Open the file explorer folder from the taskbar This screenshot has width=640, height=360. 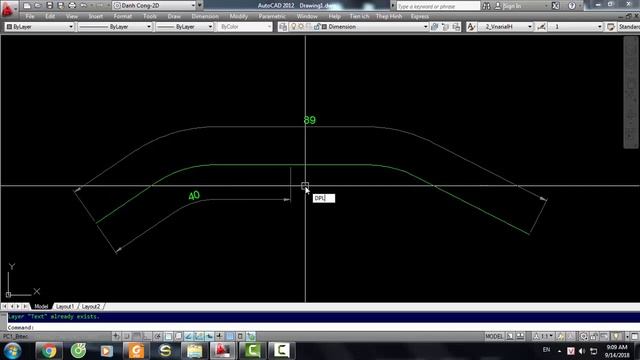click(x=194, y=351)
